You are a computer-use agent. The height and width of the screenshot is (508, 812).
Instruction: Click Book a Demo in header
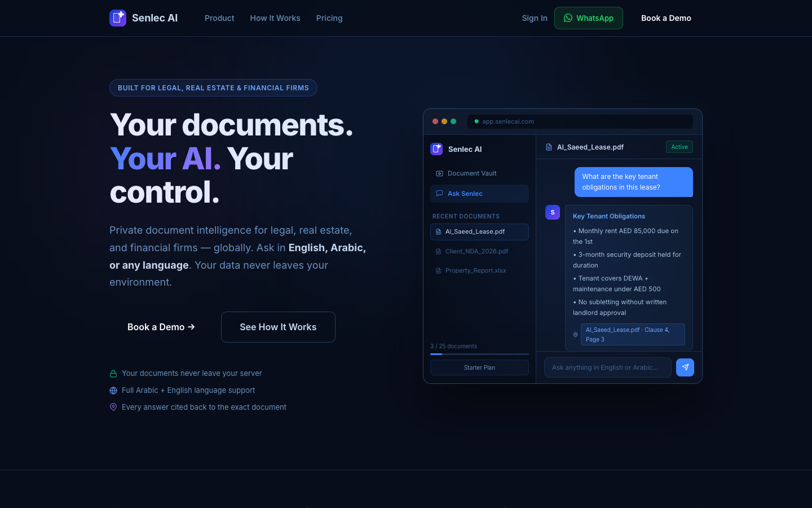666,18
